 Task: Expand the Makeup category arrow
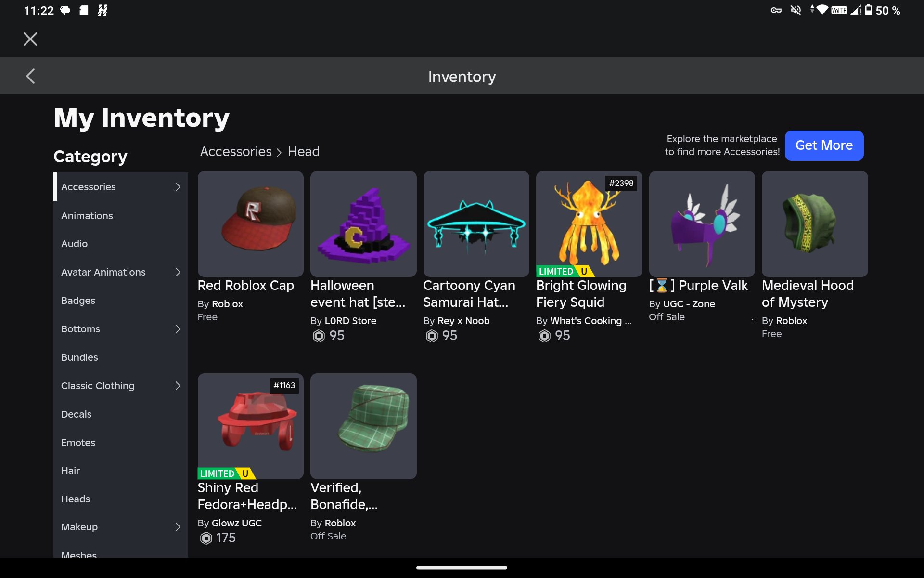click(x=178, y=527)
